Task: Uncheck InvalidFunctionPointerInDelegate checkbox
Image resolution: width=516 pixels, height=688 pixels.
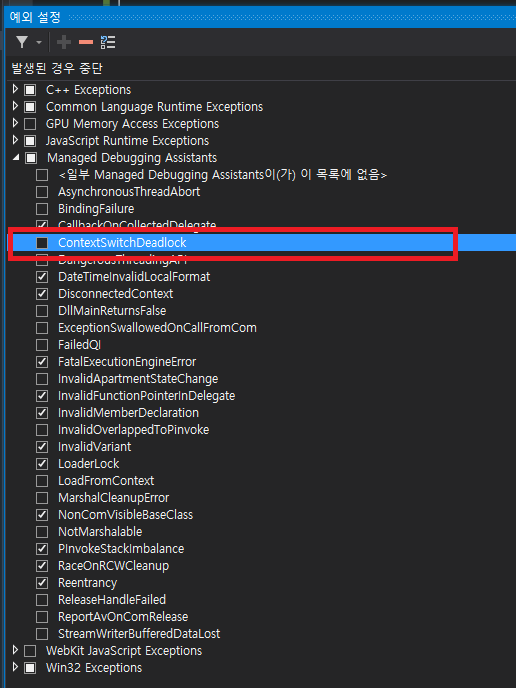Action: pos(42,396)
